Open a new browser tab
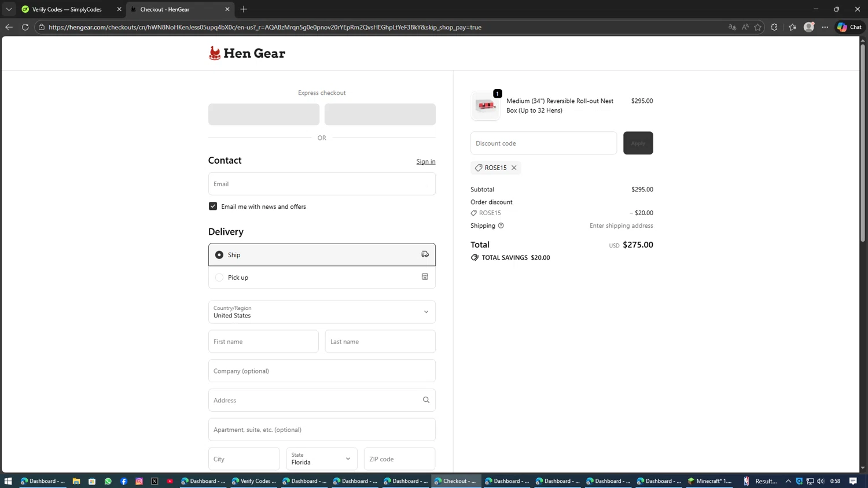The width and height of the screenshot is (868, 488). click(x=244, y=9)
